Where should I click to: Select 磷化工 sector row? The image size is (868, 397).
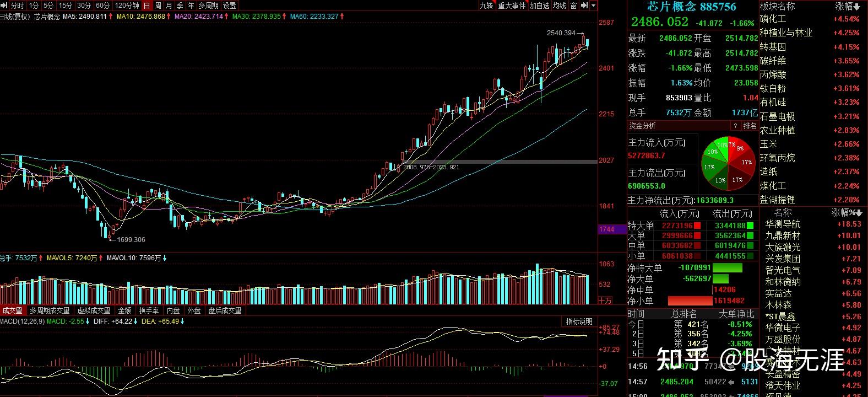[x=810, y=19]
